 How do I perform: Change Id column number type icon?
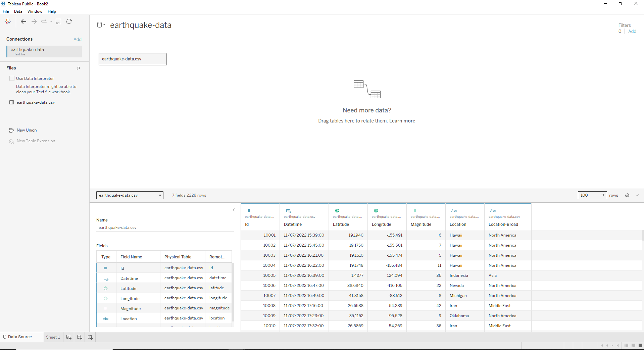point(249,210)
